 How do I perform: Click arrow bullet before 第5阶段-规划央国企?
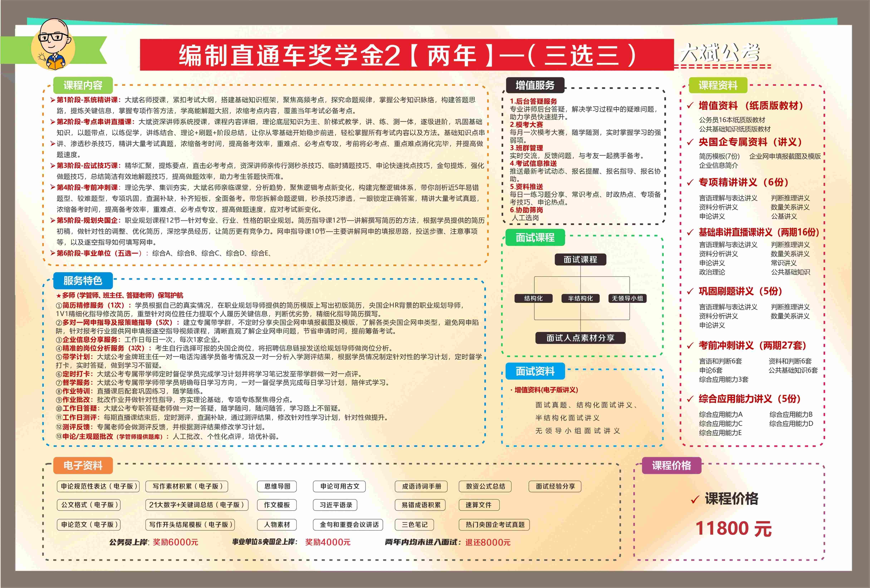click(53, 220)
